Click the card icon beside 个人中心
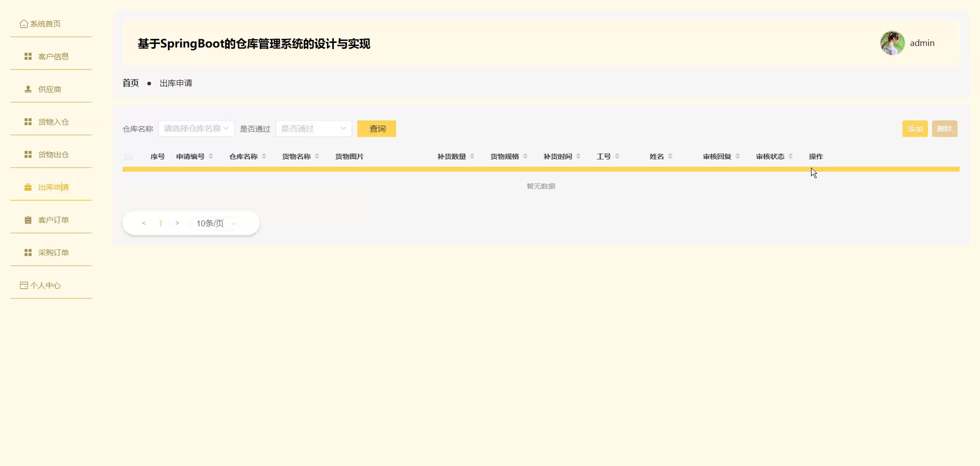Viewport: 980px width, 466px height. point(23,285)
